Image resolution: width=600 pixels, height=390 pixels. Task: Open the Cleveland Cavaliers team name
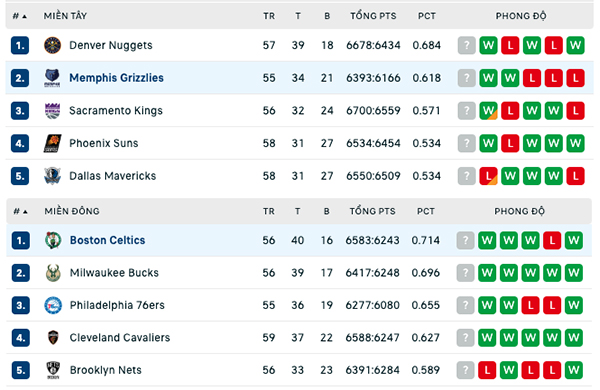[x=120, y=338]
